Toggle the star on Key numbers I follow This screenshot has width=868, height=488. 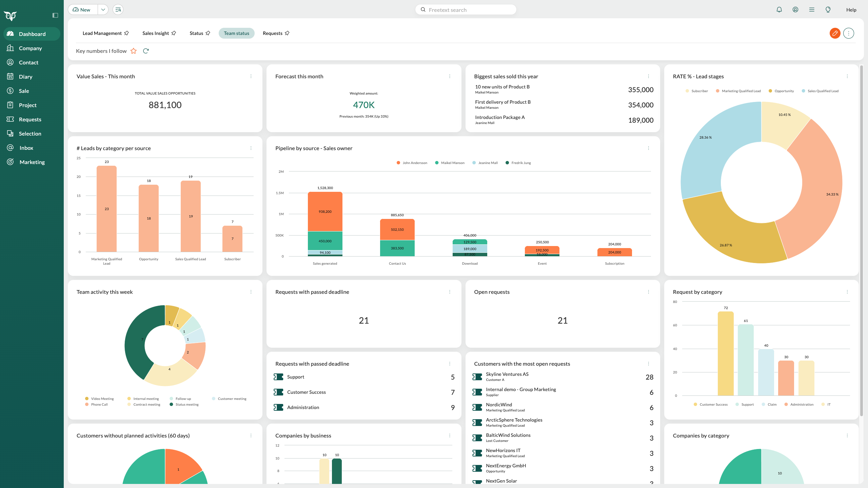click(x=134, y=51)
